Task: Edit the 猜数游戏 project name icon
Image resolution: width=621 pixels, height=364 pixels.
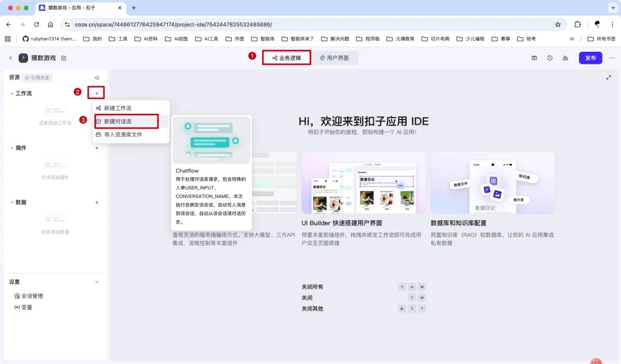Action: [64, 58]
